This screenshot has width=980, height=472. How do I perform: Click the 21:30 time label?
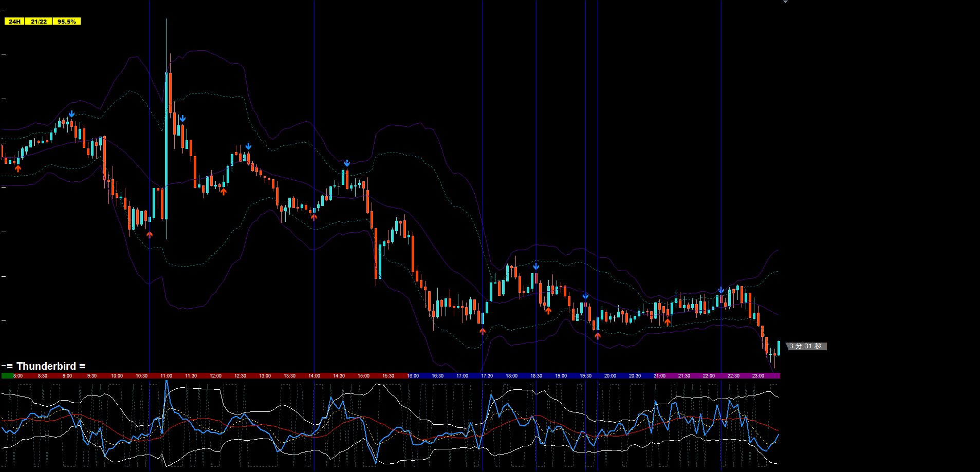684,376
